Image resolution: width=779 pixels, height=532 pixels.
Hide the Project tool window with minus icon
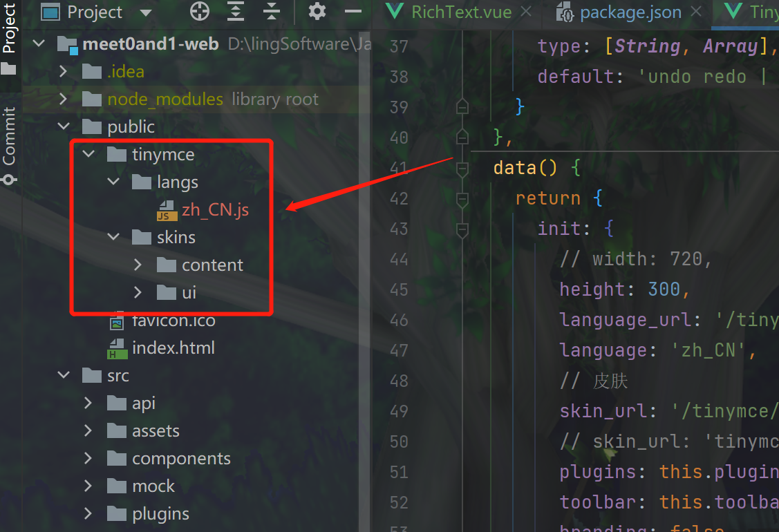(x=353, y=12)
